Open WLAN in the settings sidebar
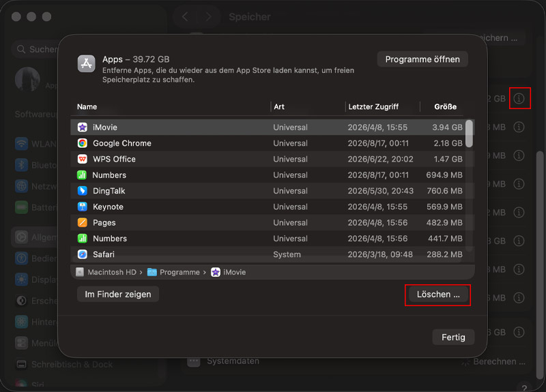Image resolution: width=546 pixels, height=392 pixels. pos(36,144)
